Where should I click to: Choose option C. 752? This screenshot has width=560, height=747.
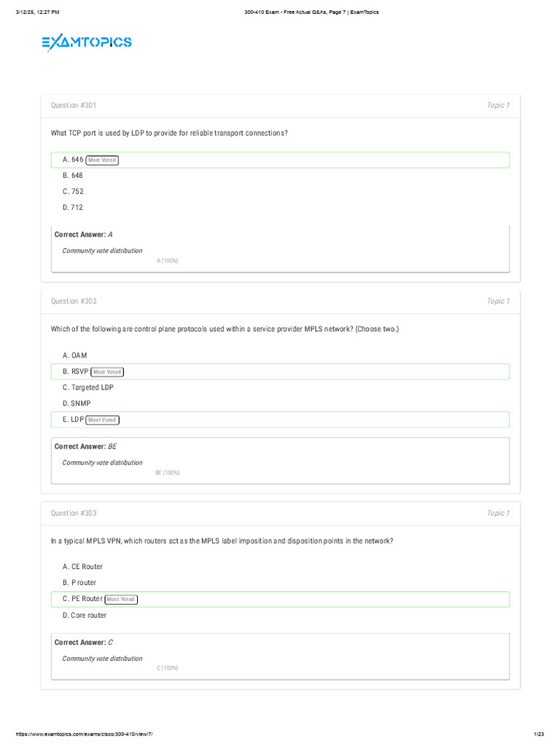tap(73, 191)
